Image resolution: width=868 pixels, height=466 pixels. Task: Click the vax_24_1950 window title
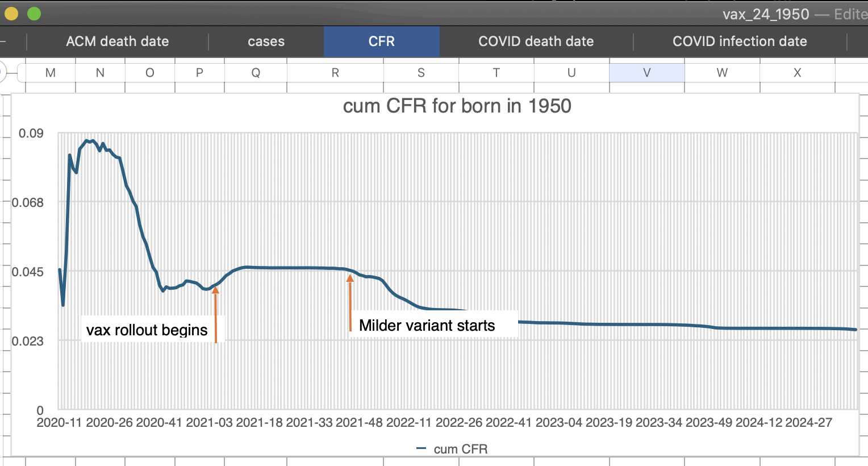pyautogui.click(x=765, y=14)
